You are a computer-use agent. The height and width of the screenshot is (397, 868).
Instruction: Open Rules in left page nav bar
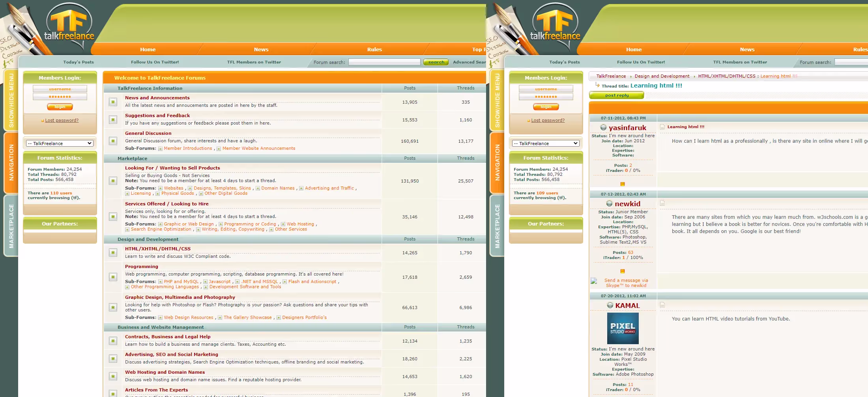[x=374, y=49]
